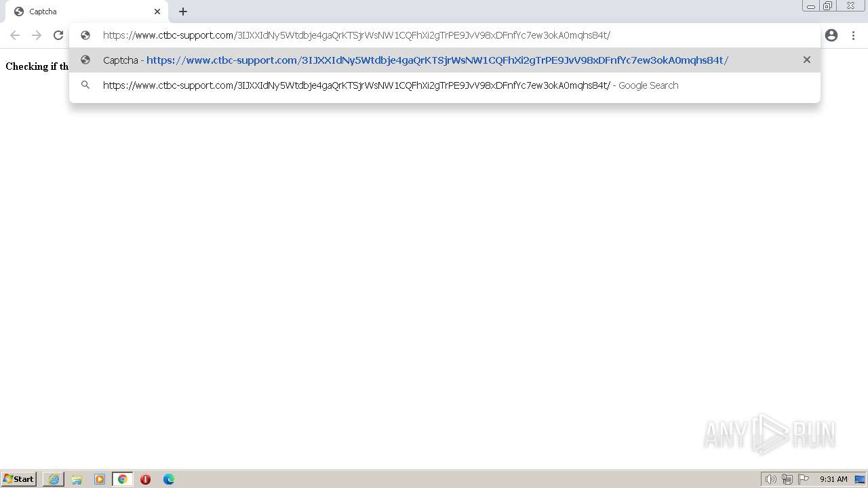Open Opera browser from the taskbar
The image size is (868, 488).
click(145, 479)
